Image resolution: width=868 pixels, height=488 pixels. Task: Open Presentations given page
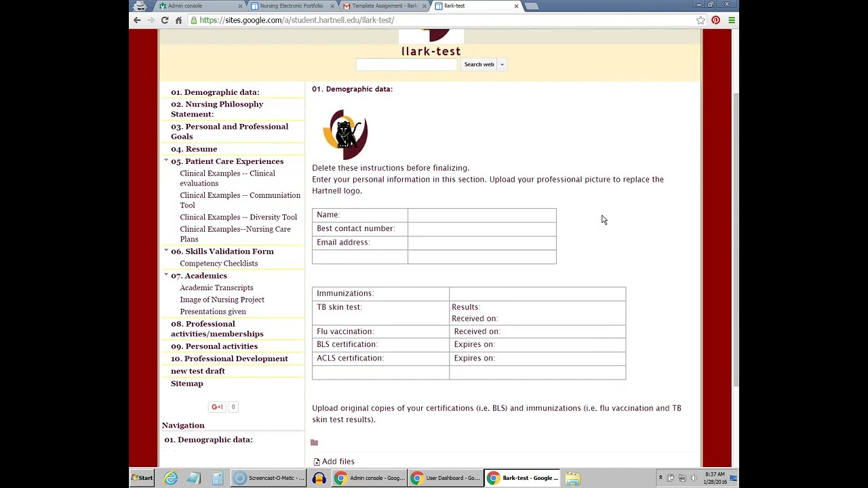pos(213,312)
